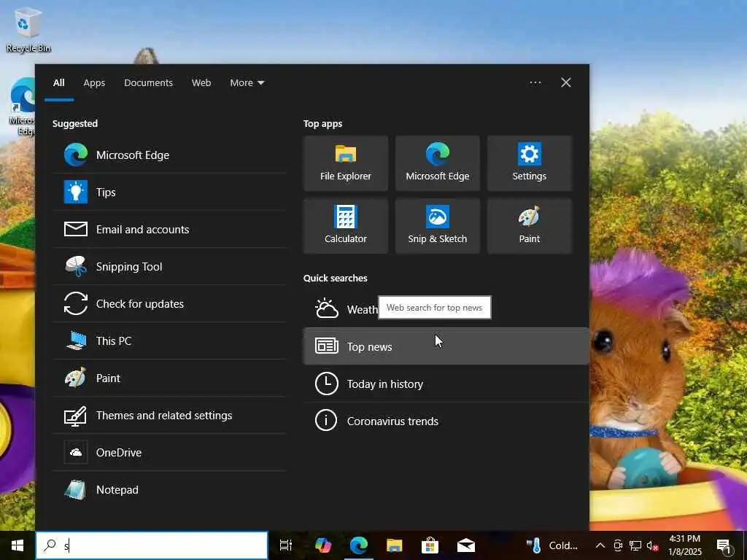The image size is (747, 560).
Task: Open File Explorer from taskbar
Action: (x=394, y=545)
